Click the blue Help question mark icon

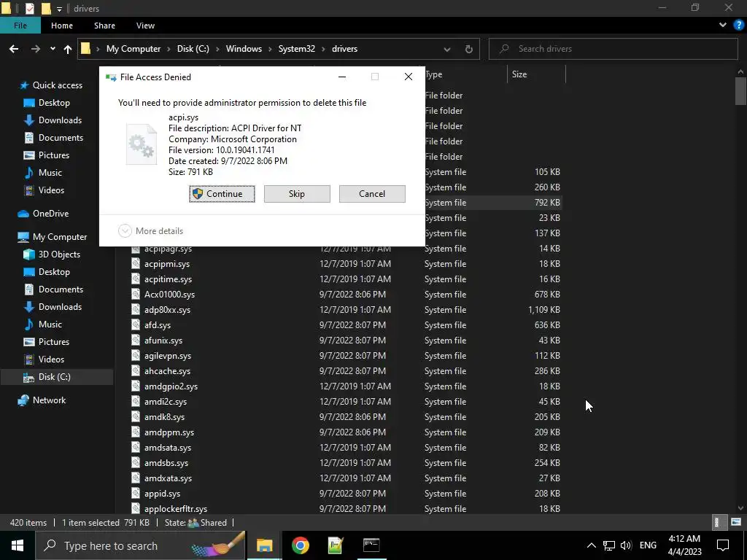pos(738,25)
